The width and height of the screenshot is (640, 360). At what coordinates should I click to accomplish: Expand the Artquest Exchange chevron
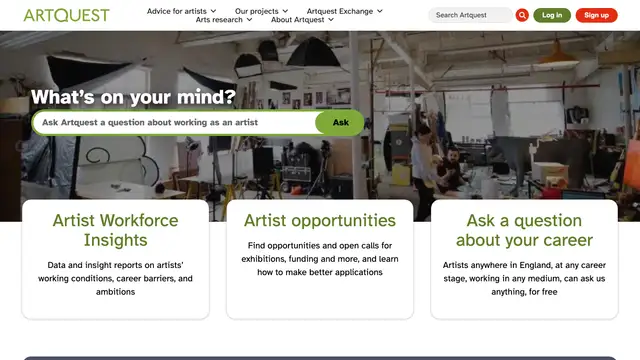[x=380, y=11]
